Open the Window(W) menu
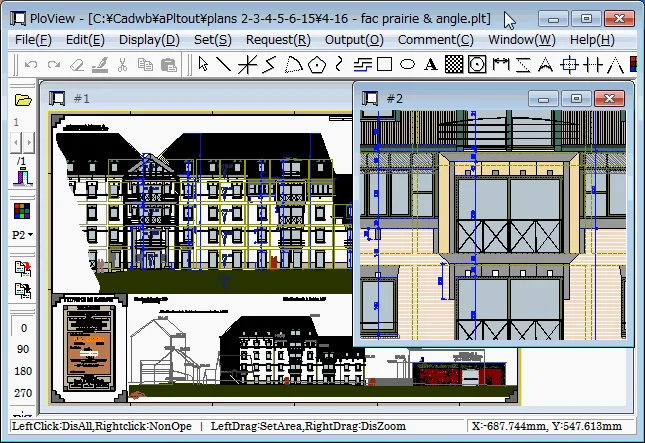The image size is (645, 443). (522, 40)
